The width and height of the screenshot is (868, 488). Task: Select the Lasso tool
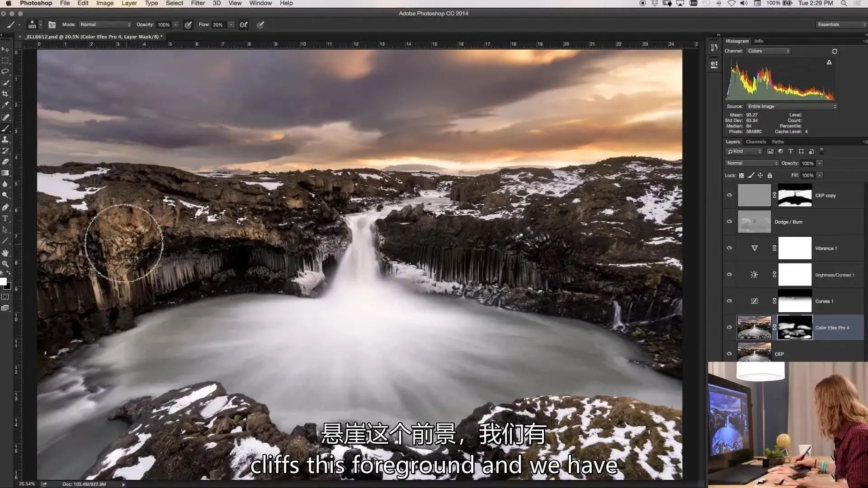[x=5, y=71]
